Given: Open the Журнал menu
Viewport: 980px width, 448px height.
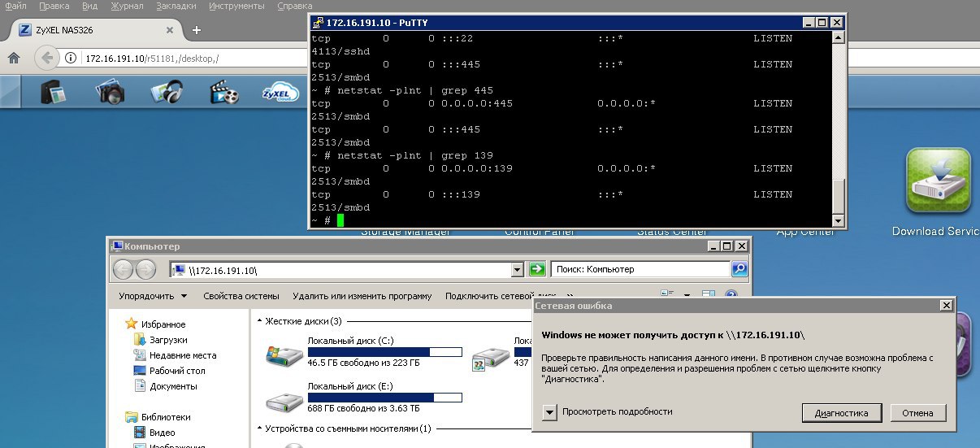Looking at the screenshot, I should 127,6.
